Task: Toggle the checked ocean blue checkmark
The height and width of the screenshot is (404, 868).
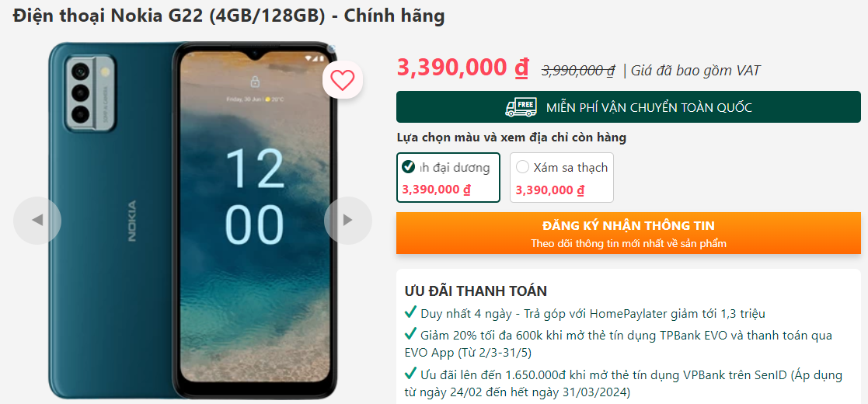Action: click(x=409, y=166)
